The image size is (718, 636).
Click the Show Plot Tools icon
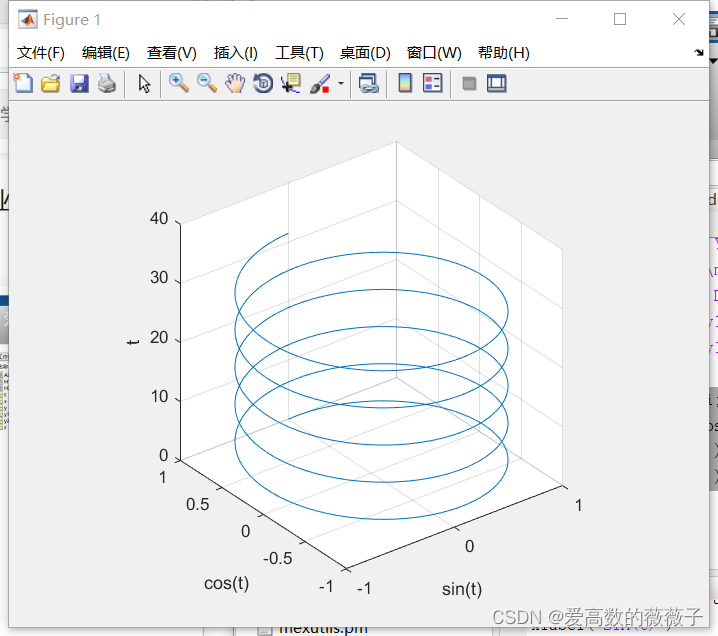tap(496, 84)
